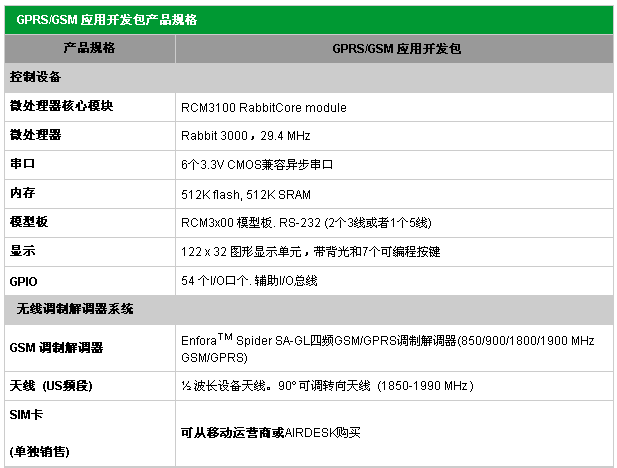617x468 pixels.
Task: Select the GPIO row label
Action: click(x=23, y=281)
